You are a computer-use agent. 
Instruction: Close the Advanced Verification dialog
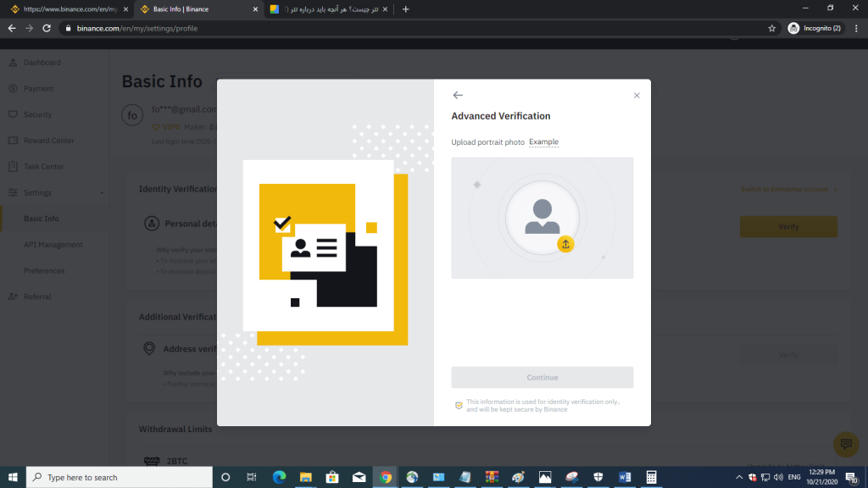point(637,96)
